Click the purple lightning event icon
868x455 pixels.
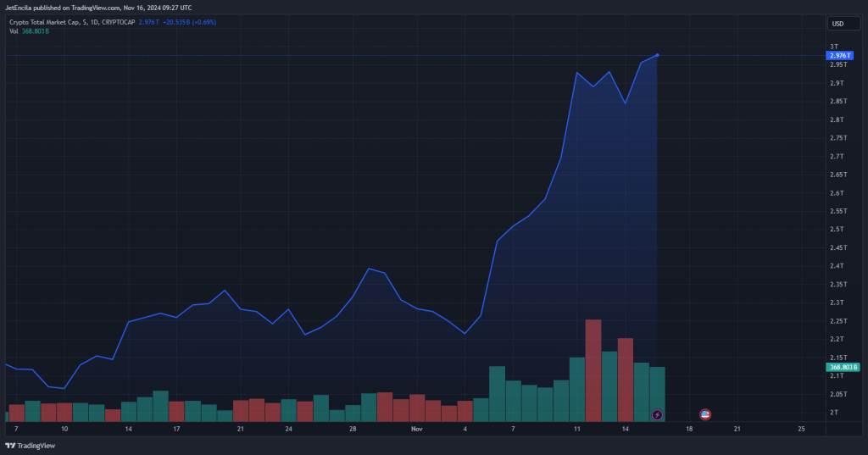657,414
